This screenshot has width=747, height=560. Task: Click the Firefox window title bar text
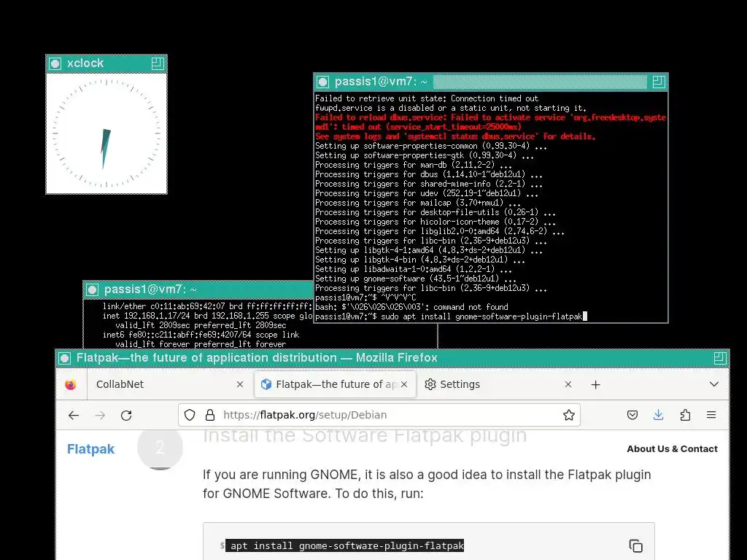257,358
